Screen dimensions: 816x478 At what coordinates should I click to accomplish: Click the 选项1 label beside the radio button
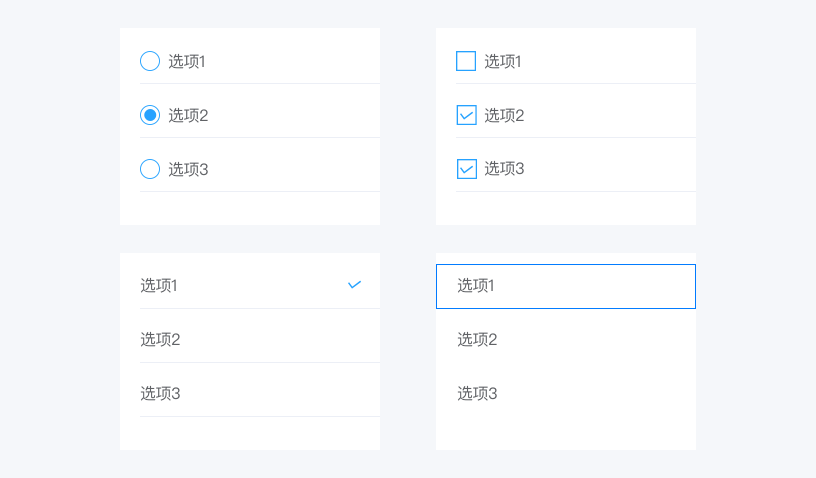(187, 61)
